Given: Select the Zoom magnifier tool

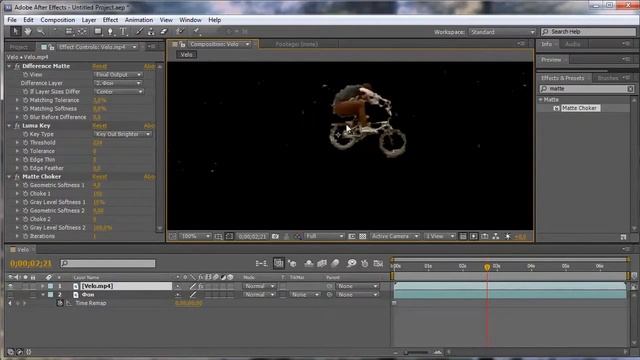Looking at the screenshot, I should (40, 31).
